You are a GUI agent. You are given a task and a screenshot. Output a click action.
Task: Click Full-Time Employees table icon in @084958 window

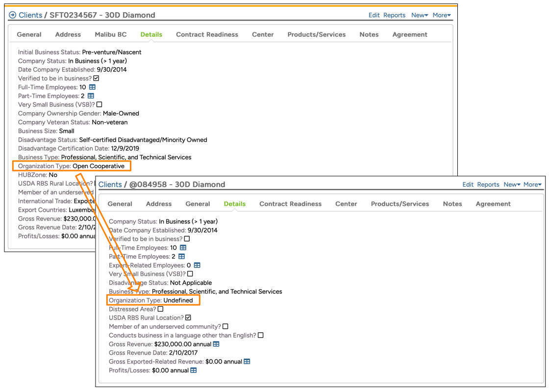coord(183,248)
